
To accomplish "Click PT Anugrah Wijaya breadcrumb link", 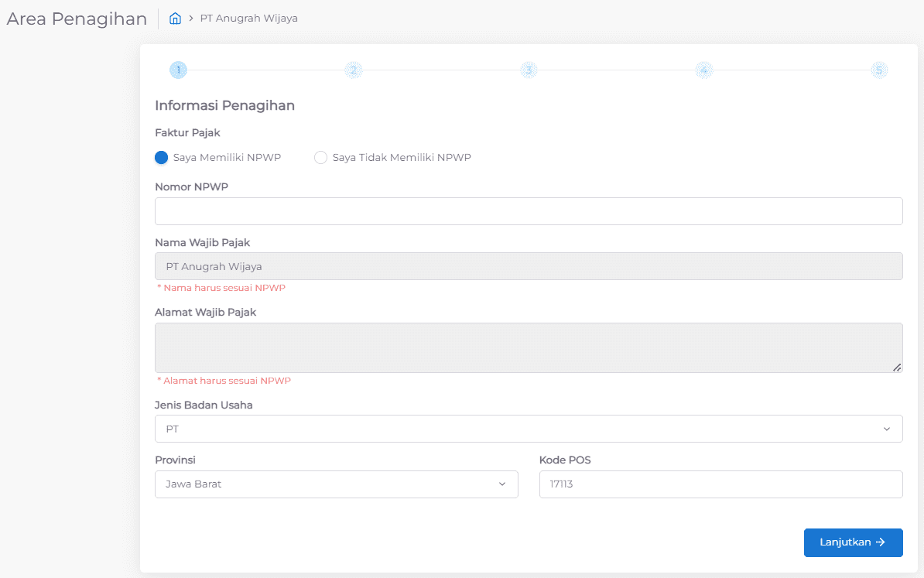I will 248,19.
